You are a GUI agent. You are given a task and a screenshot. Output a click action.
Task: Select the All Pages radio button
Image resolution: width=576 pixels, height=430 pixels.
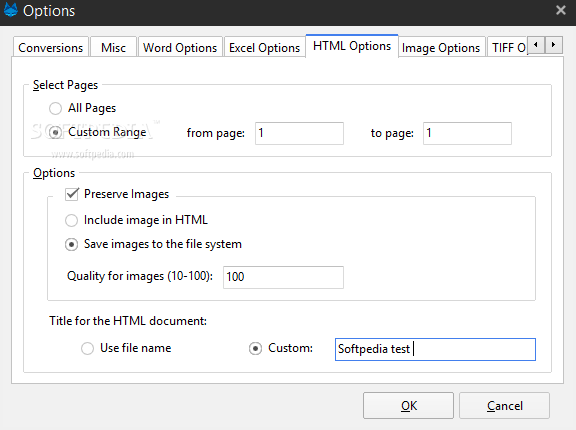(55, 108)
